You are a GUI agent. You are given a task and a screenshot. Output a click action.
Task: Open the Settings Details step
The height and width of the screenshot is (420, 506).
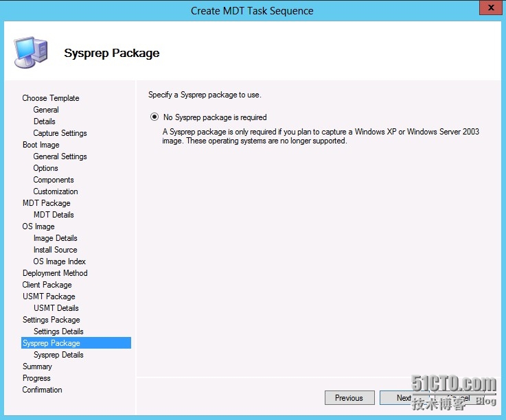pyautogui.click(x=58, y=331)
